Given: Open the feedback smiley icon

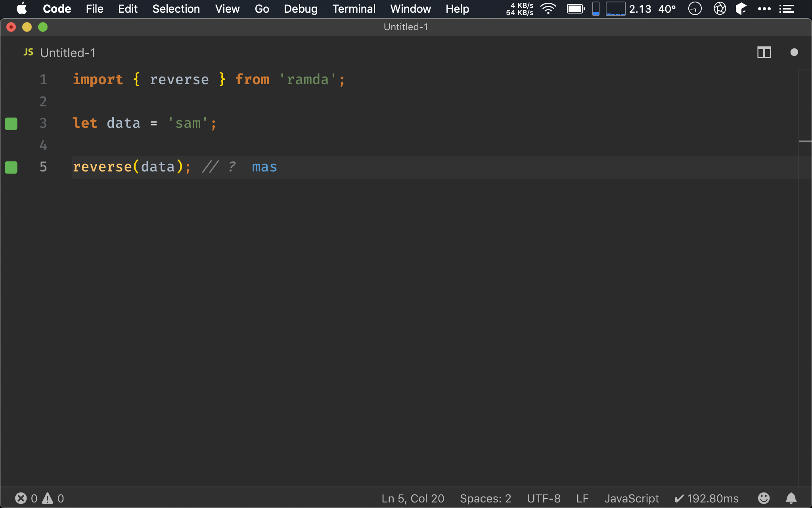Looking at the screenshot, I should pos(764,498).
